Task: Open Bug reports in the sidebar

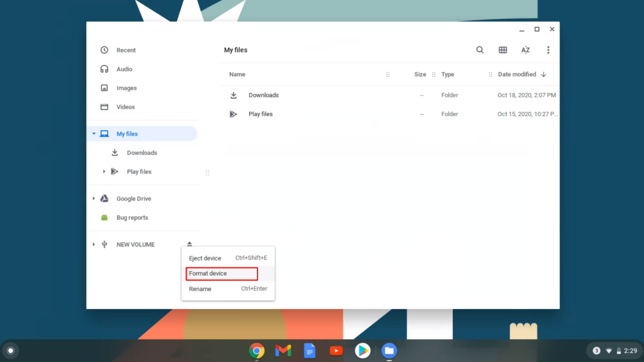Action: 132,217
